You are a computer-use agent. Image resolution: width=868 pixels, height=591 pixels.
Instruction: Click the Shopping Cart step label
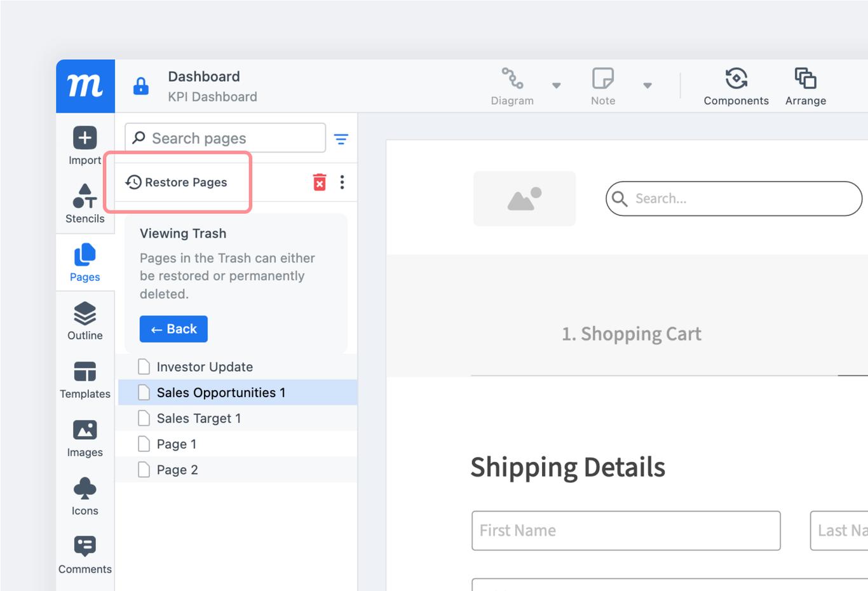coord(632,334)
